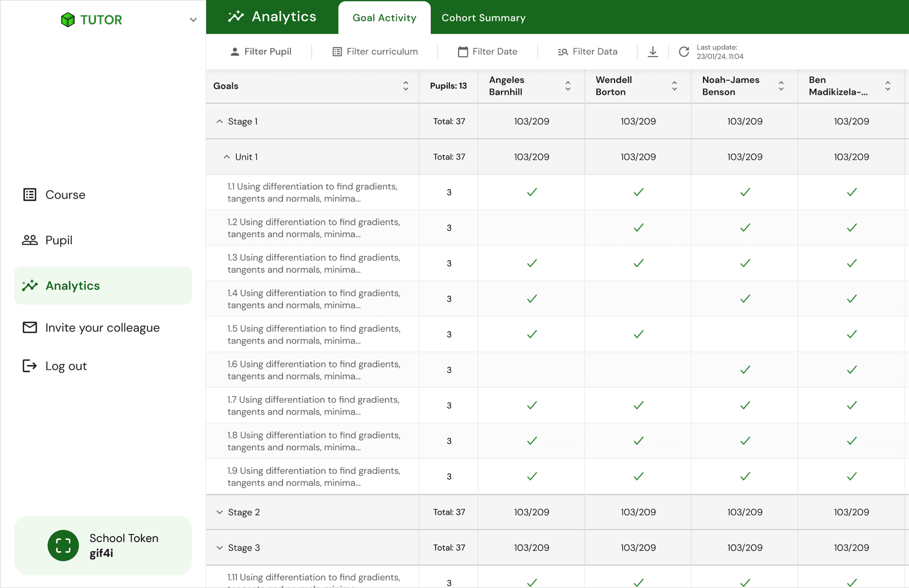
Task: Click the Log out button
Action: 66,366
